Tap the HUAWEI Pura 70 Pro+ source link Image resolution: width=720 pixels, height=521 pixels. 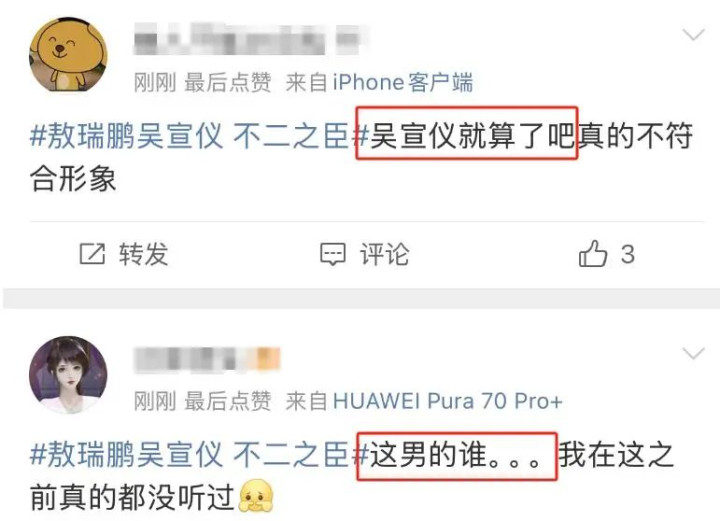point(447,401)
